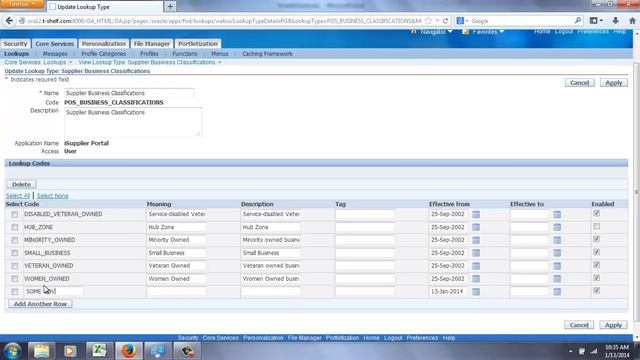Click the Name input field

(x=129, y=93)
